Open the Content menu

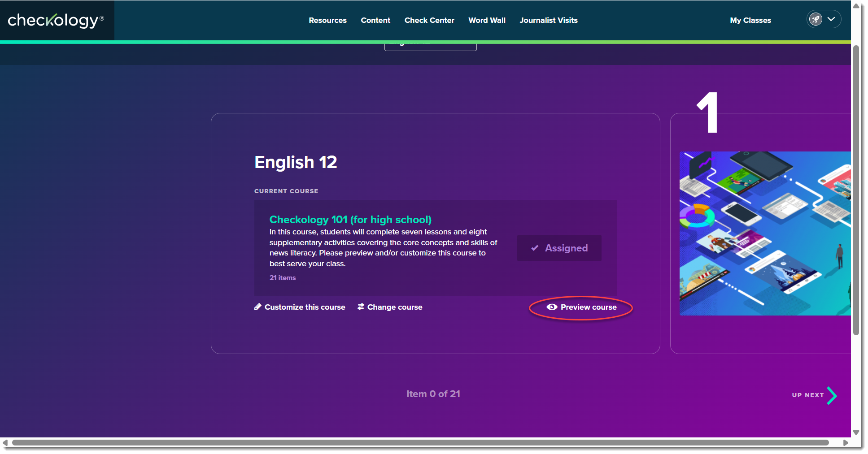pyautogui.click(x=375, y=20)
